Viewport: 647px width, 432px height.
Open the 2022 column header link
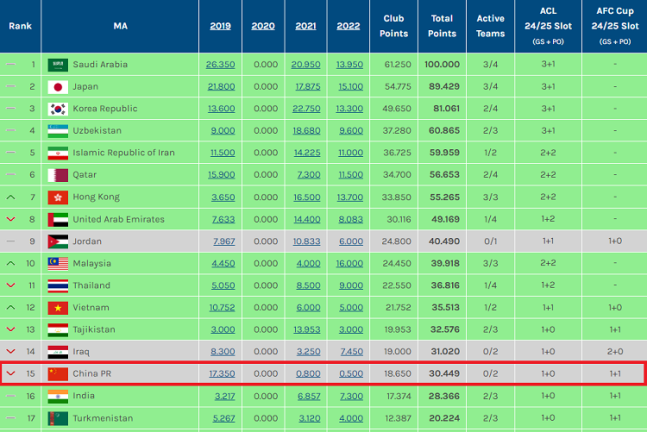[x=348, y=26]
